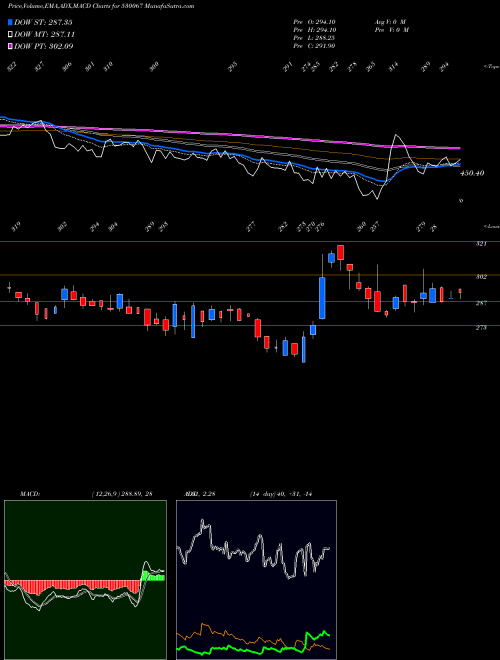Click the 'Pre L: 288.25' value
The image size is (500, 660).
314,38
